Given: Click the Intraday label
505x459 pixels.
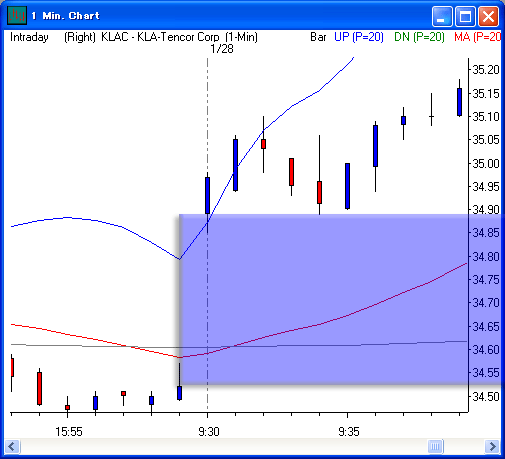Looking at the screenshot, I should point(29,37).
